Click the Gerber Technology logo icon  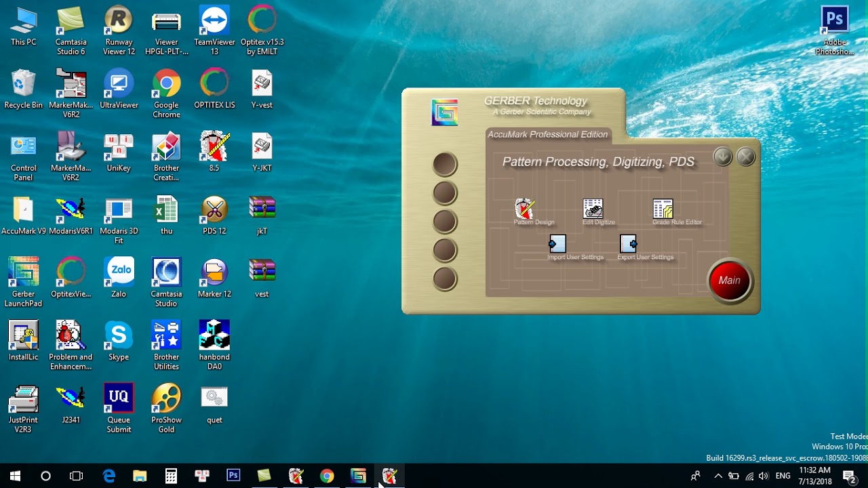click(445, 113)
